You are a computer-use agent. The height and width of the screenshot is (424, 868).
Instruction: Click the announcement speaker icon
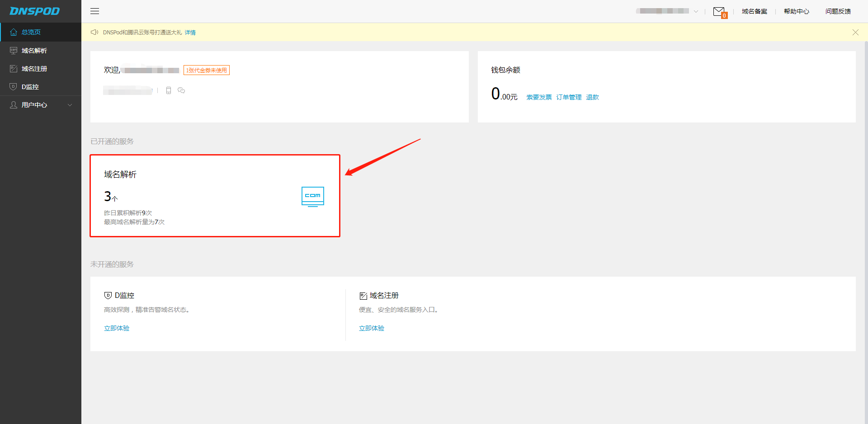point(94,33)
